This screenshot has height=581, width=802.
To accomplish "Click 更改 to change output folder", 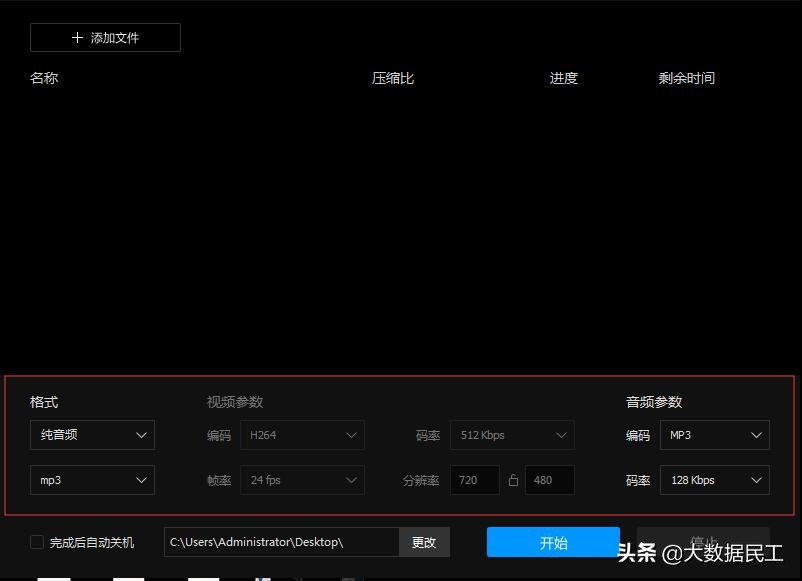I will click(424, 542).
